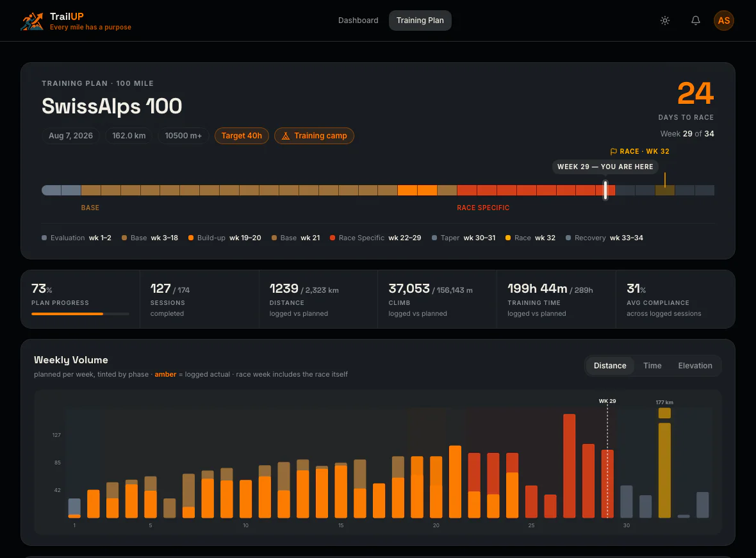756x558 pixels.
Task: Click the 127 / 174 Sessions stat card
Action: (x=199, y=299)
